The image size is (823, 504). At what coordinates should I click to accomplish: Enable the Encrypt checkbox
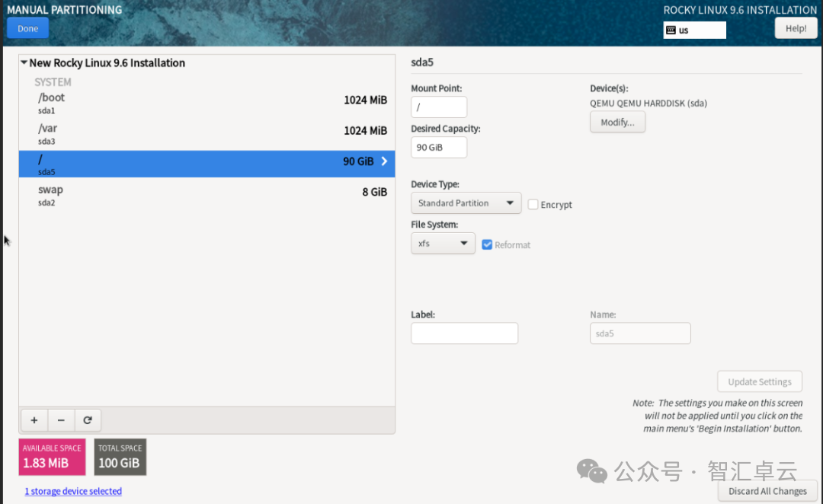click(533, 205)
